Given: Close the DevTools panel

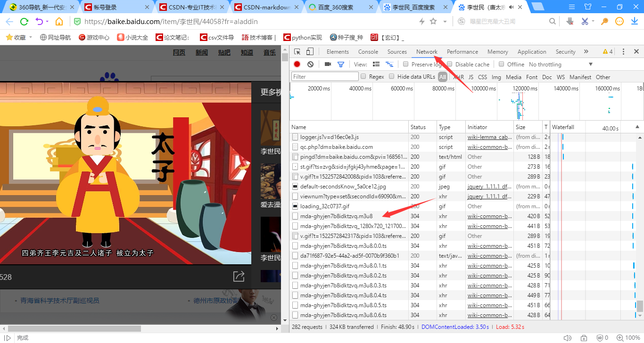Looking at the screenshot, I should (636, 52).
